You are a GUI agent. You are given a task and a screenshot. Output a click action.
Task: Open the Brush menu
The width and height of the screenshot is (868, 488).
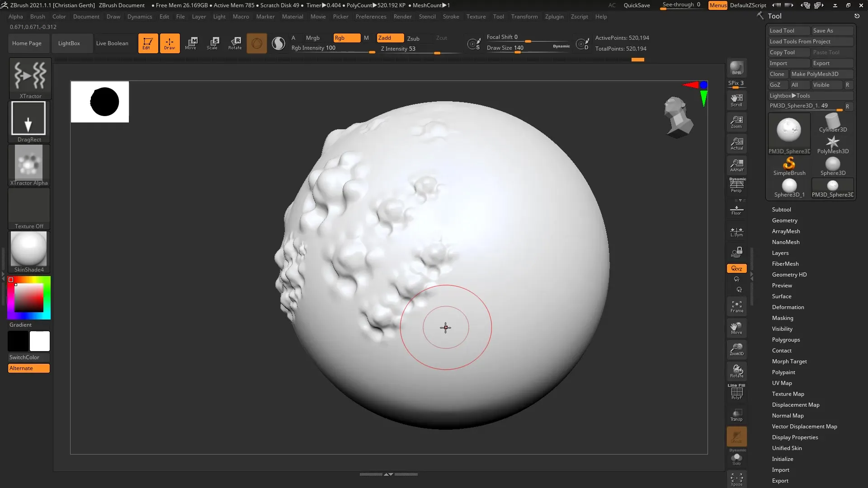click(x=38, y=17)
